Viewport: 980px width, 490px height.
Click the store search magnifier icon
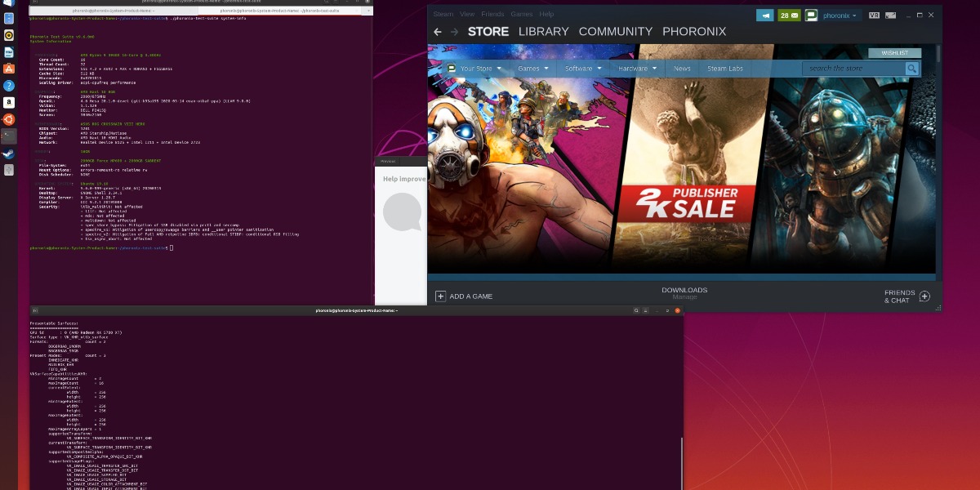pyautogui.click(x=911, y=69)
